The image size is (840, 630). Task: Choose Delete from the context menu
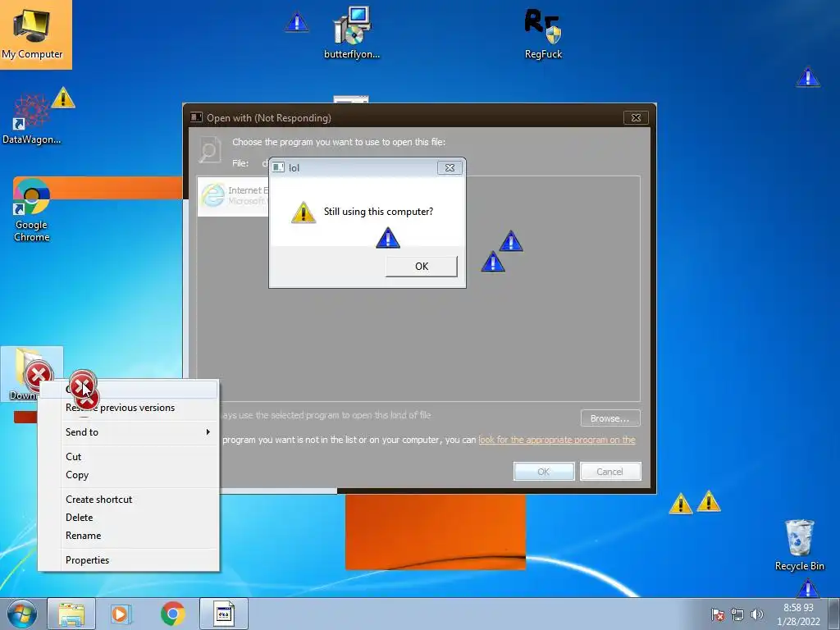(129, 518)
